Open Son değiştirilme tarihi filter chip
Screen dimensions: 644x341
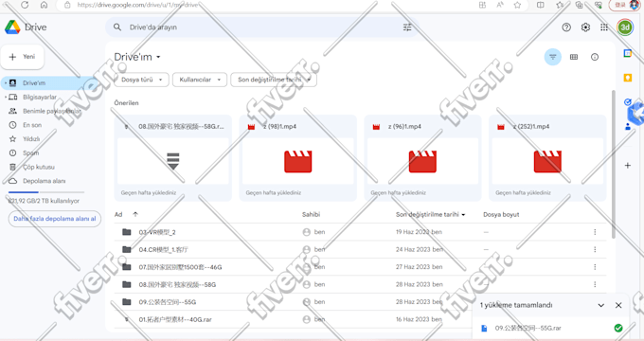(274, 80)
